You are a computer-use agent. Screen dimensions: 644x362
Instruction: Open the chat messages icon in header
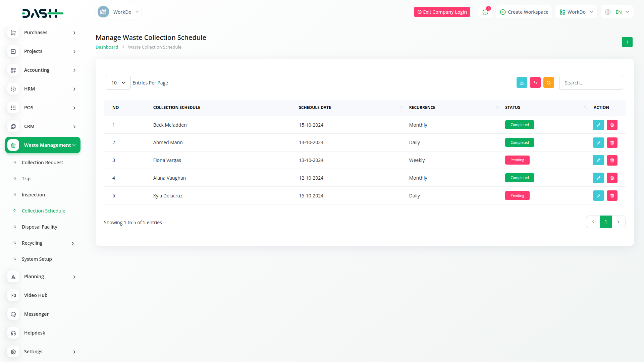point(485,12)
